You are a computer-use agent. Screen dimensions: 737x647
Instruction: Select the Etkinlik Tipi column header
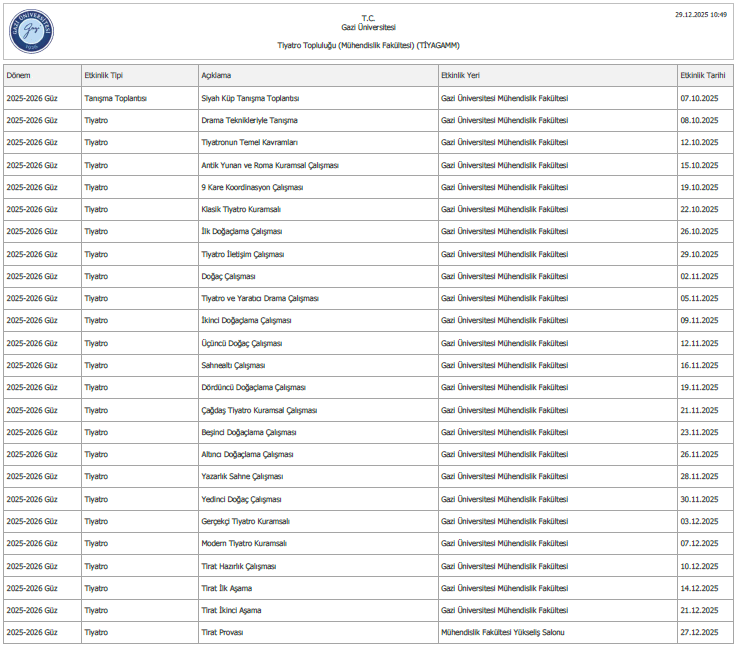(x=104, y=75)
